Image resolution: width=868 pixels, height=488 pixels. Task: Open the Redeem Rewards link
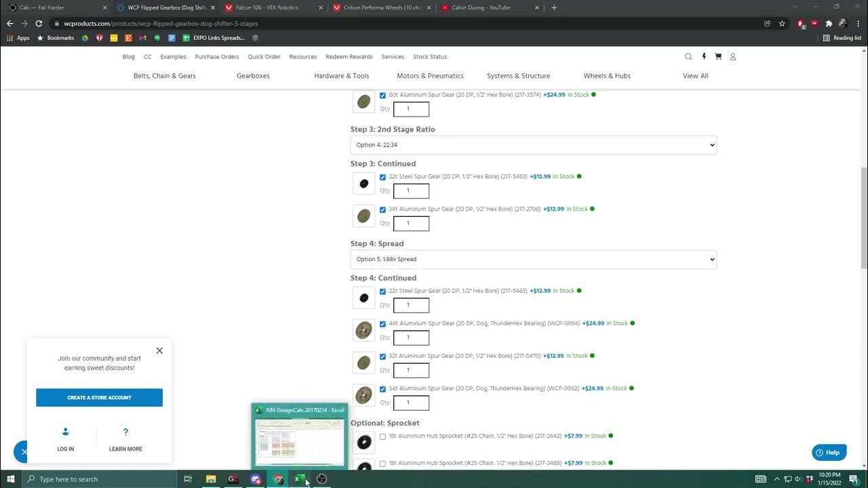(x=349, y=57)
